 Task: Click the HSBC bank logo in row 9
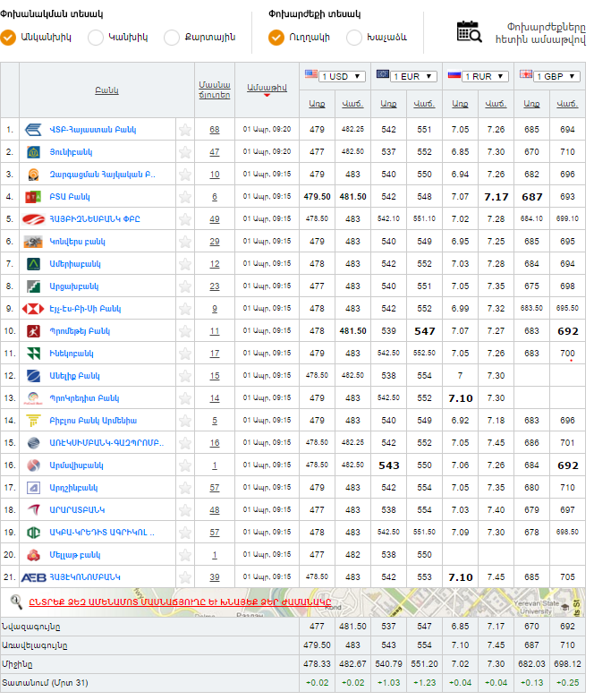(33, 309)
